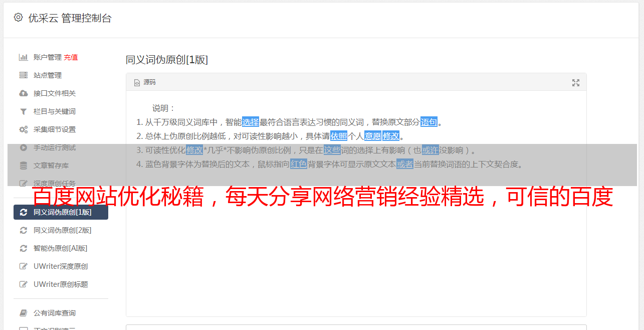Toggle fullscreen expand icon in editor toolbar
Screen dimensions: 644x330
tap(576, 83)
